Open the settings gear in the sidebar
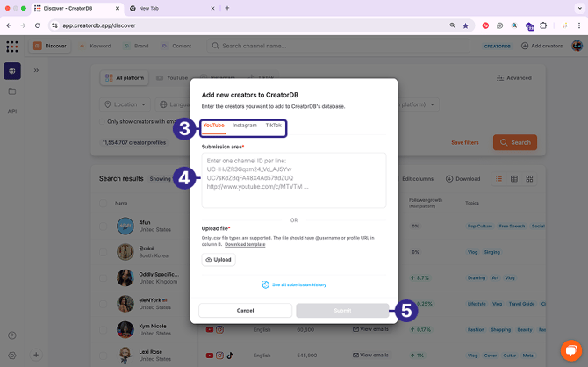The height and width of the screenshot is (367, 588). pyautogui.click(x=12, y=356)
